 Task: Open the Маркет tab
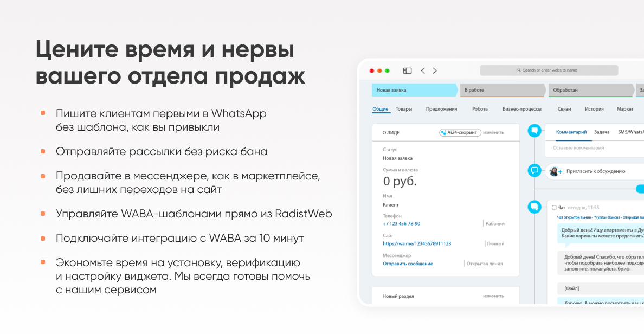tap(625, 109)
